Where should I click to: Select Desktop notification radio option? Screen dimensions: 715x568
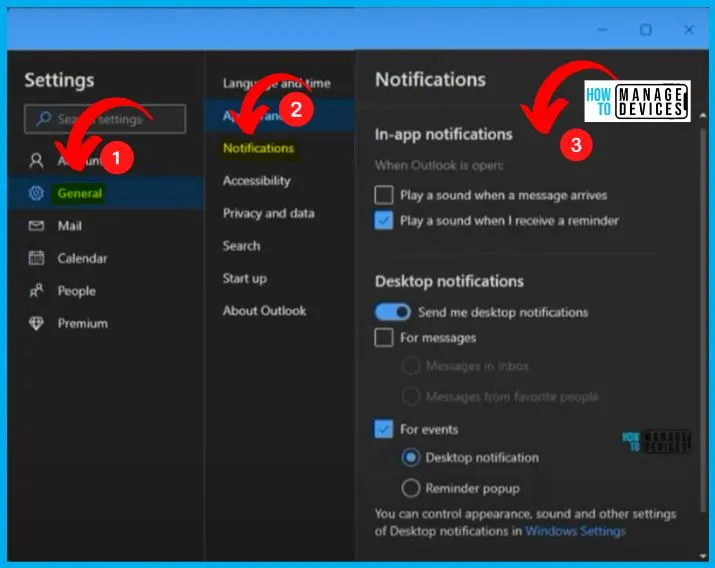(410, 457)
